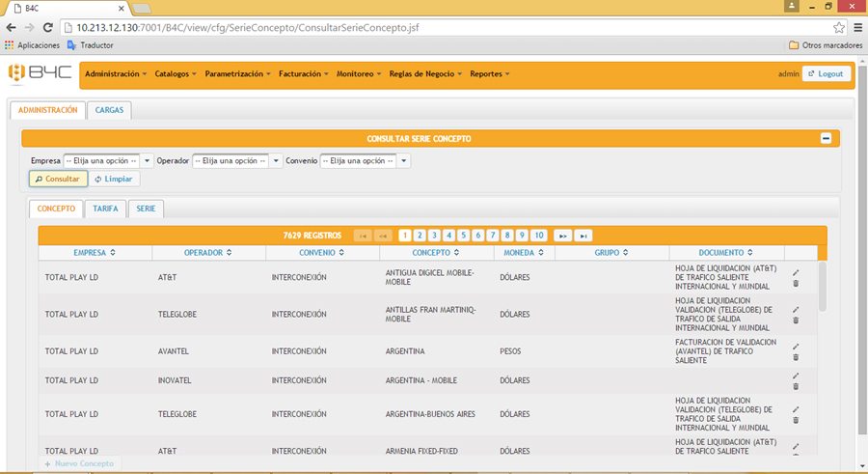Log out using the Logout button
Viewport: 868px width, 474px height.
pos(825,74)
